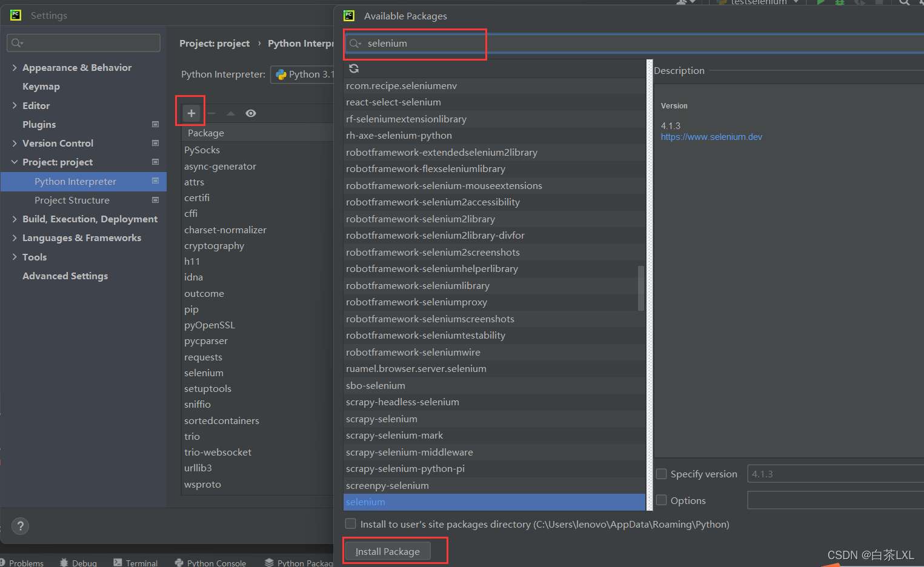Click the reload packages list icon
This screenshot has height=567, width=924.
point(354,68)
